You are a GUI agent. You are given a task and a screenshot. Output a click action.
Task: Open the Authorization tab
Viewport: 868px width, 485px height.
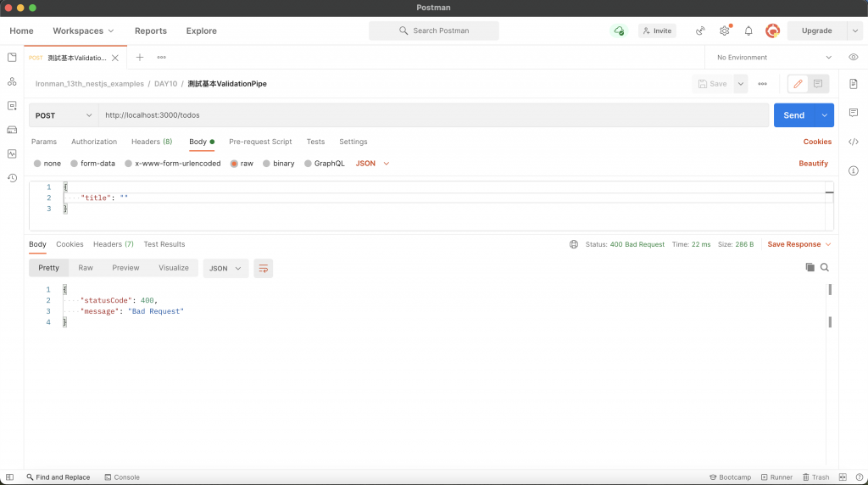click(94, 142)
